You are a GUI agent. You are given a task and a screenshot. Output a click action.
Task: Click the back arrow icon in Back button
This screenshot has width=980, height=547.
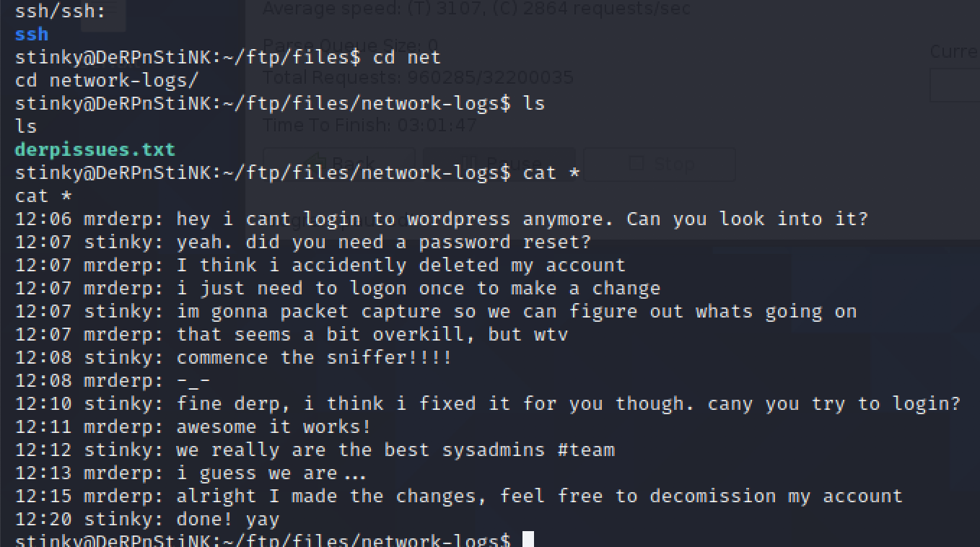(x=316, y=164)
